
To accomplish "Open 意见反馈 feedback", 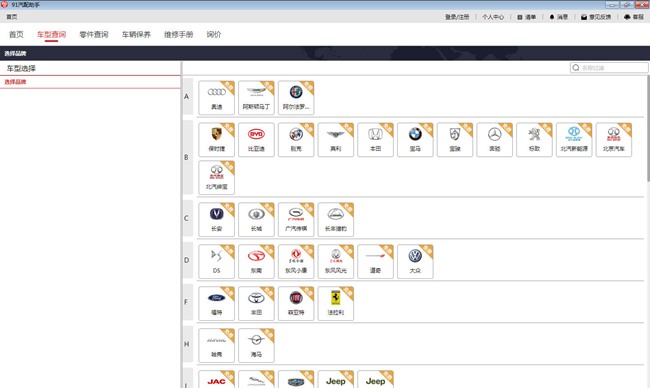I will click(596, 17).
